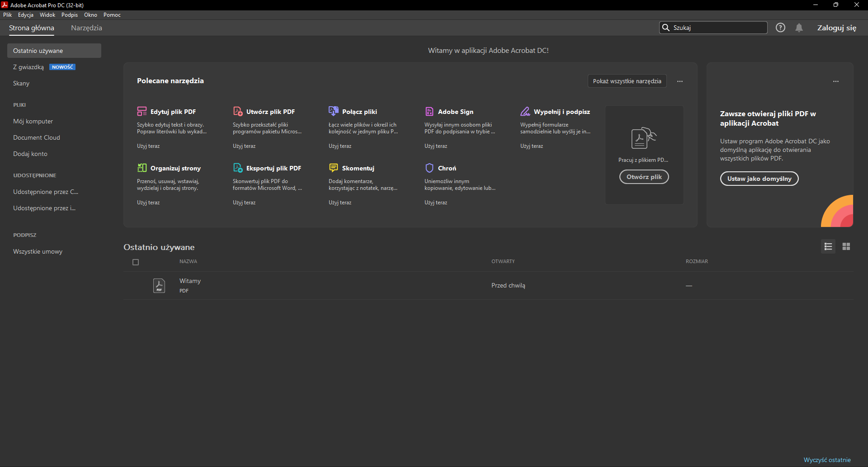This screenshot has height=467, width=868.
Task: Open the help question mark icon
Action: tap(780, 28)
